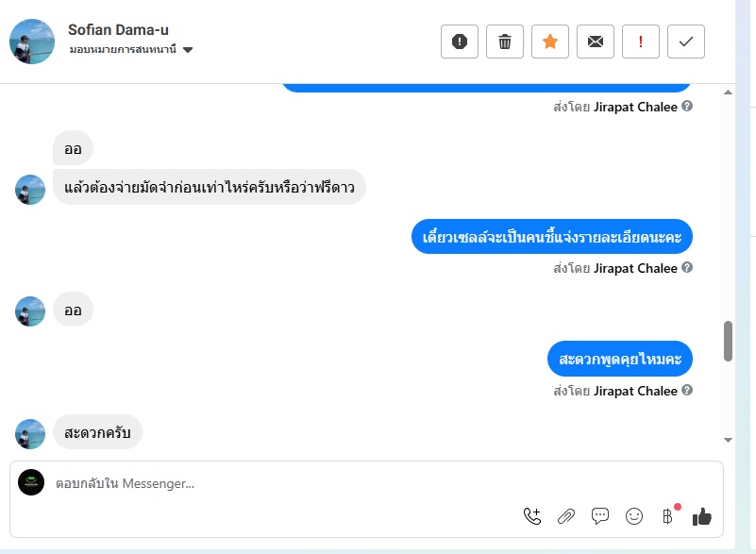
Task: Click message สะดวกพูดคุยไหมคะ bubble
Action: [619, 359]
